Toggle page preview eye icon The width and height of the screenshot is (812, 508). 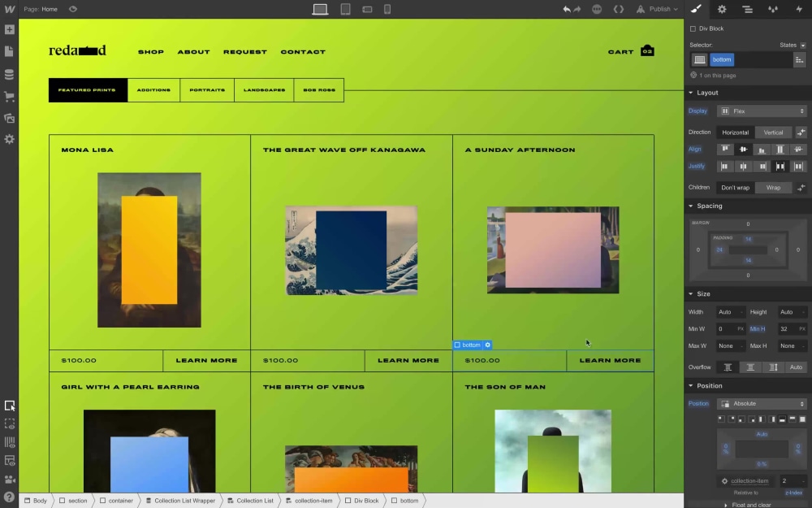click(73, 9)
